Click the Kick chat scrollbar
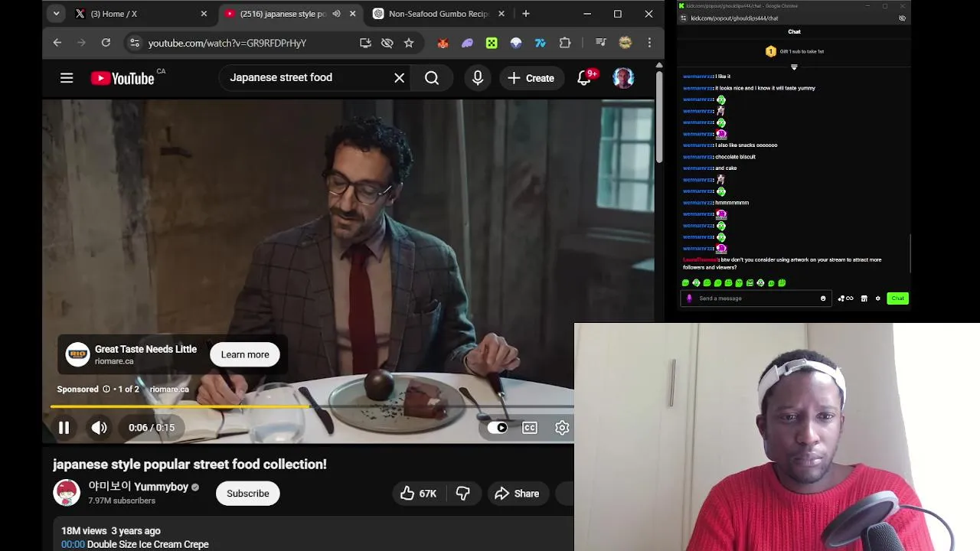Screen dimensions: 980x551 pos(910,253)
